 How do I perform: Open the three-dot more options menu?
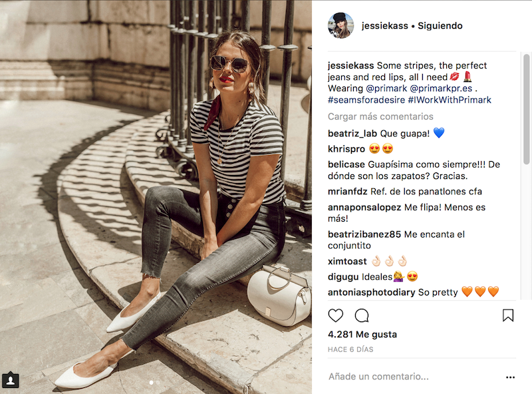tap(510, 377)
